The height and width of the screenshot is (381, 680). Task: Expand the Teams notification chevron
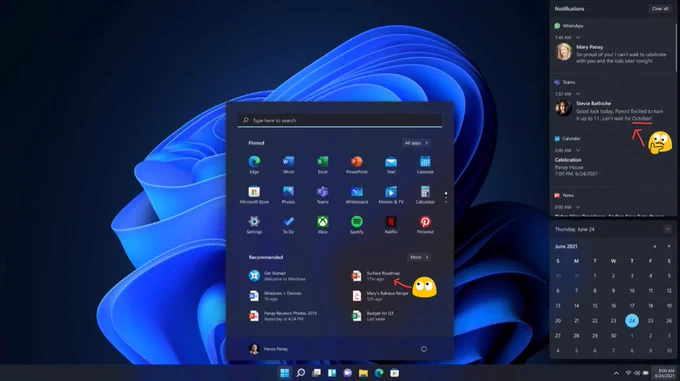point(578,94)
